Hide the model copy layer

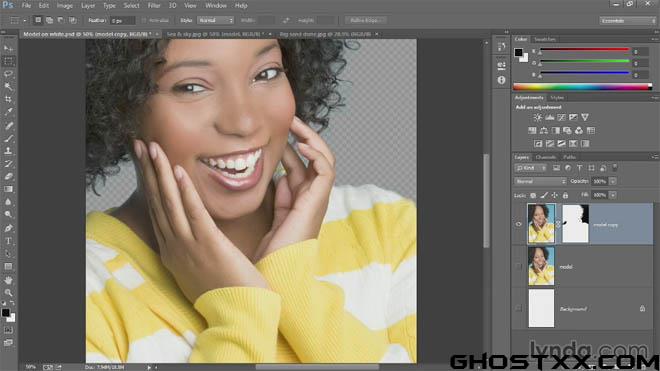[x=519, y=224]
